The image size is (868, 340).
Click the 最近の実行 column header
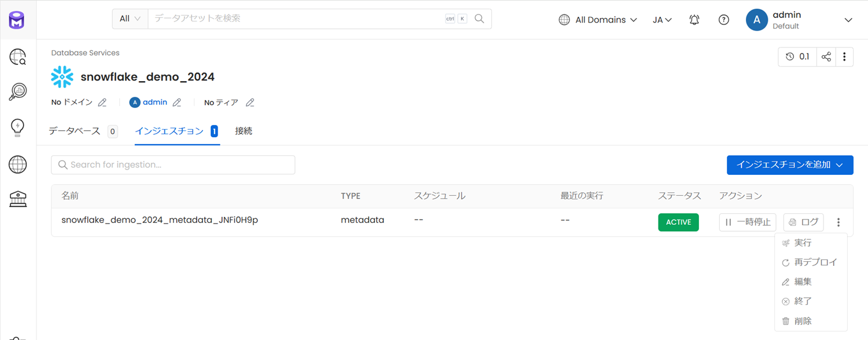pos(582,196)
